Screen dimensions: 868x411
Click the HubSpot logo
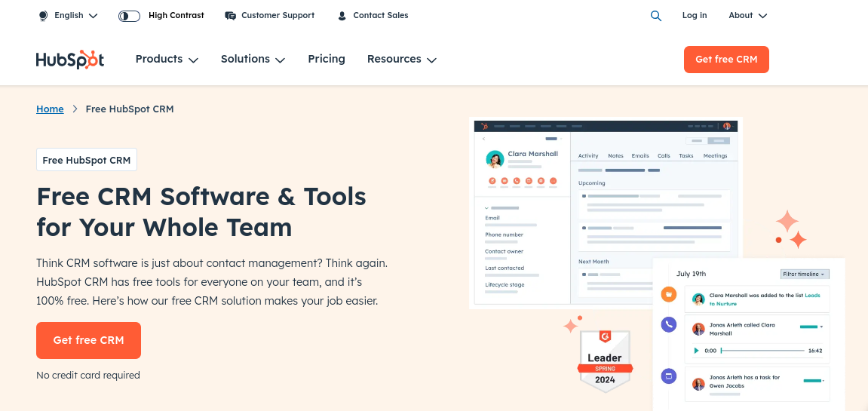(70, 60)
